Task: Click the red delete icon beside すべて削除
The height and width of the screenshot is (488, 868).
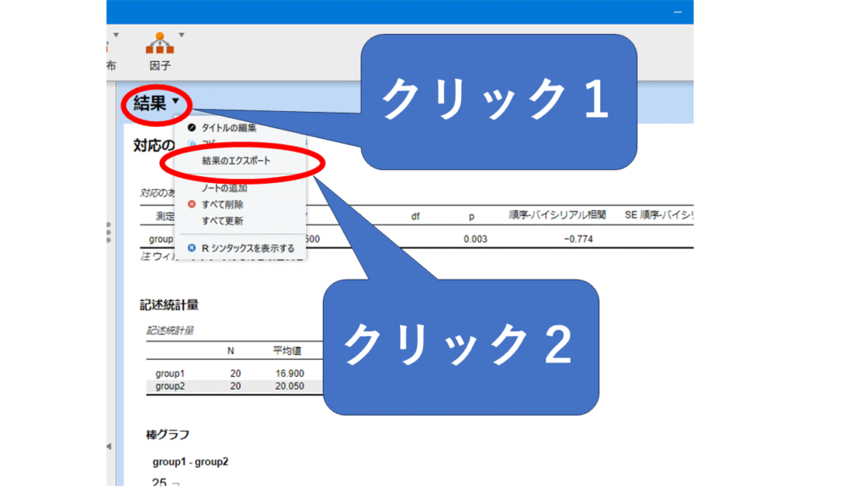Action: pyautogui.click(x=192, y=204)
